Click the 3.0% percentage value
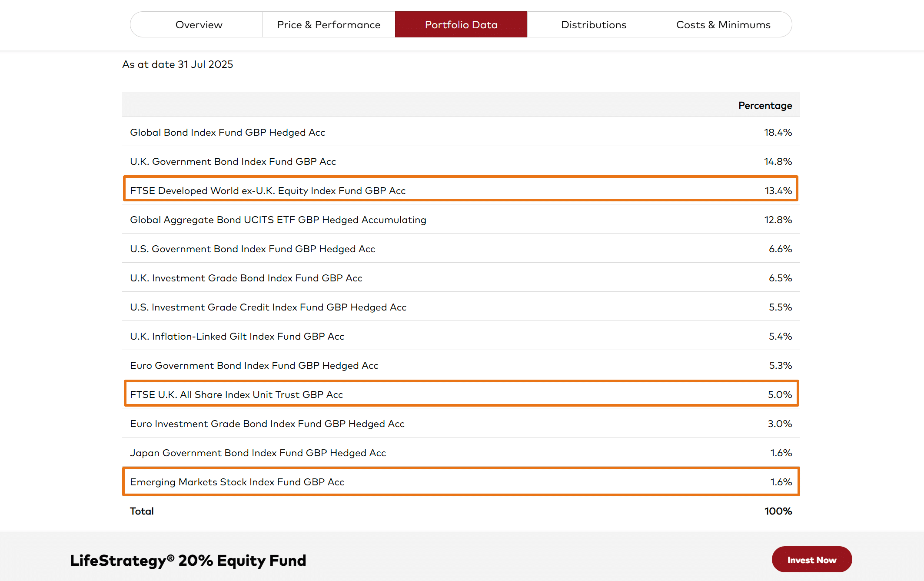This screenshot has width=924, height=581. click(780, 424)
